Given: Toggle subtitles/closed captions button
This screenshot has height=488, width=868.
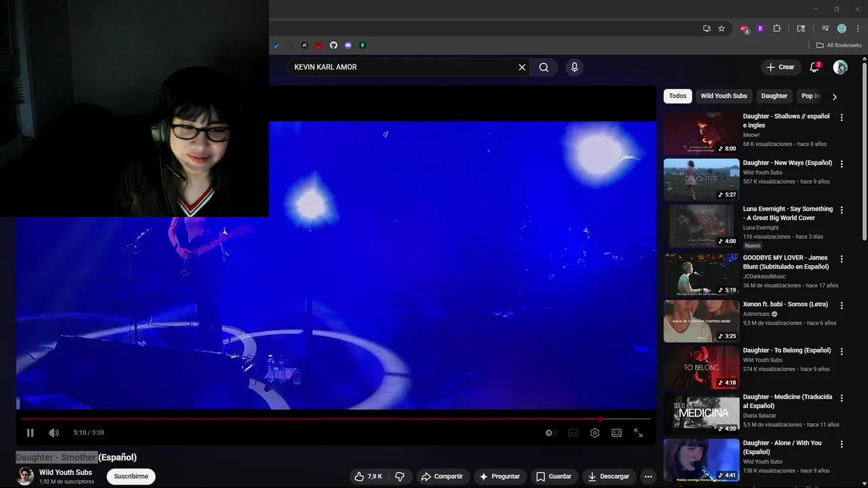Looking at the screenshot, I should pos(573,432).
